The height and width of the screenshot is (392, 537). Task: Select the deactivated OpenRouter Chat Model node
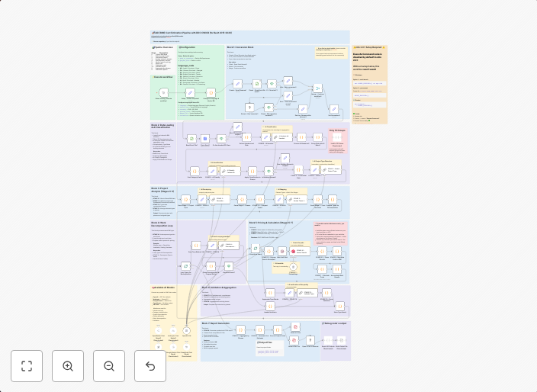pyautogui.click(x=158, y=330)
